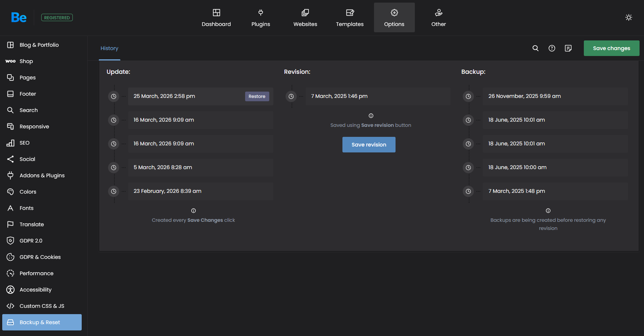644x336 pixels.
Task: Open the Performance sidebar item
Action: point(36,273)
